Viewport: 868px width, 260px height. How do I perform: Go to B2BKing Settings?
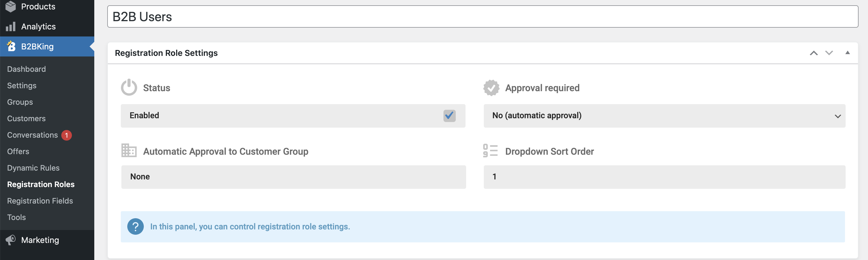click(22, 85)
